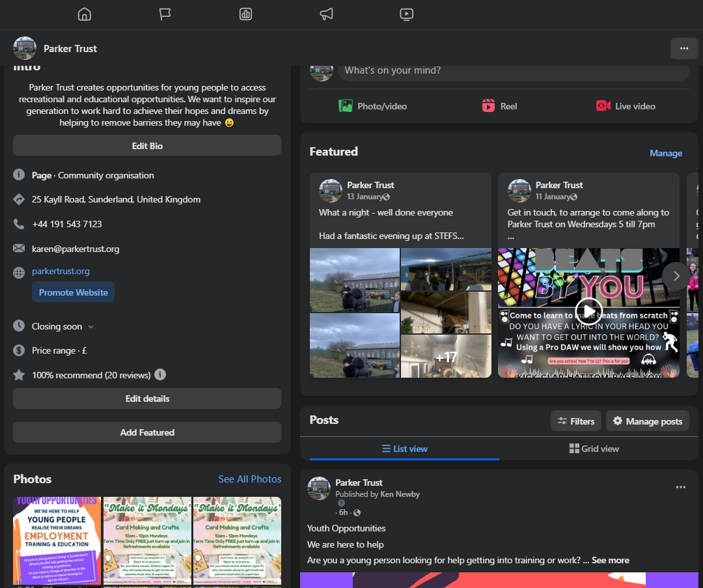Click the Promote Website button
The height and width of the screenshot is (588, 703).
[73, 292]
